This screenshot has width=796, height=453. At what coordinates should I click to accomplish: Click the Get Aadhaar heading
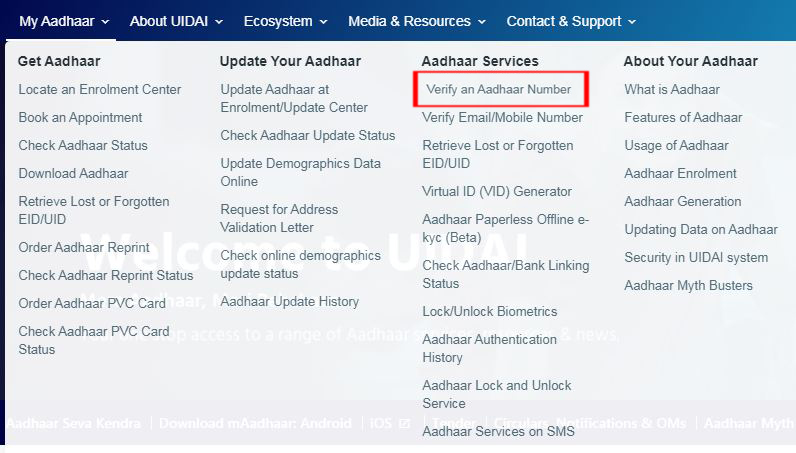[x=59, y=61]
